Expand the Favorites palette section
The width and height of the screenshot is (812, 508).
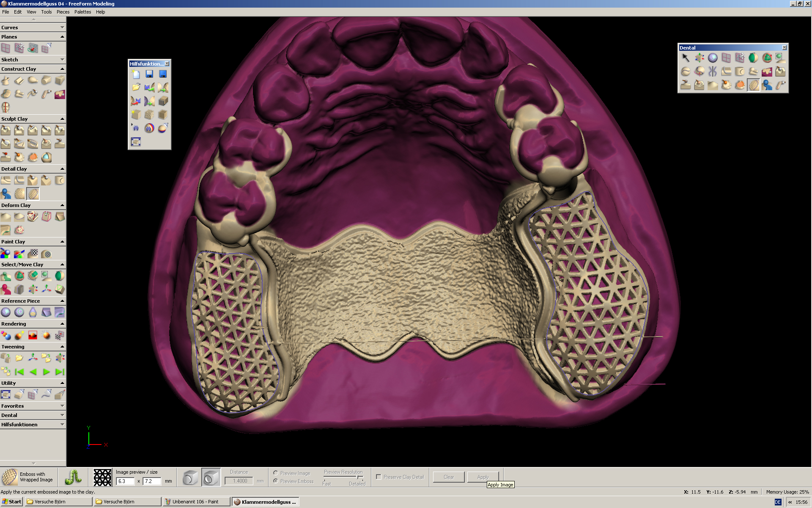[62, 406]
